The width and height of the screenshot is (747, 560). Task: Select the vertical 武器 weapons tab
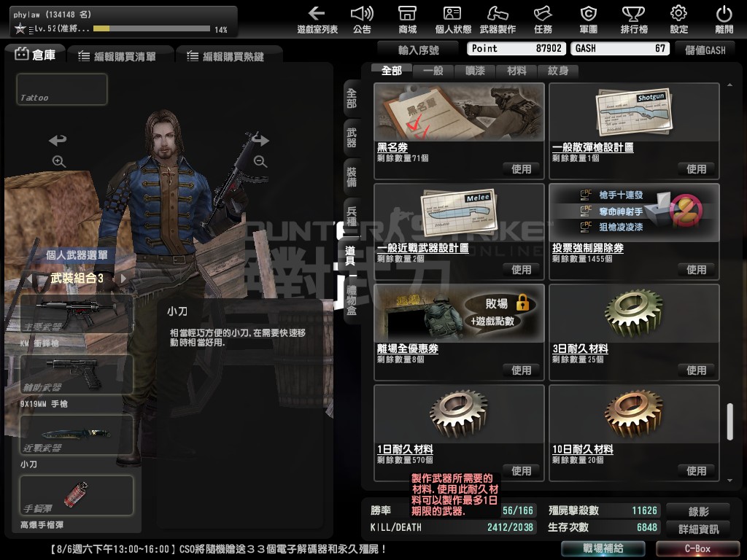(x=352, y=138)
